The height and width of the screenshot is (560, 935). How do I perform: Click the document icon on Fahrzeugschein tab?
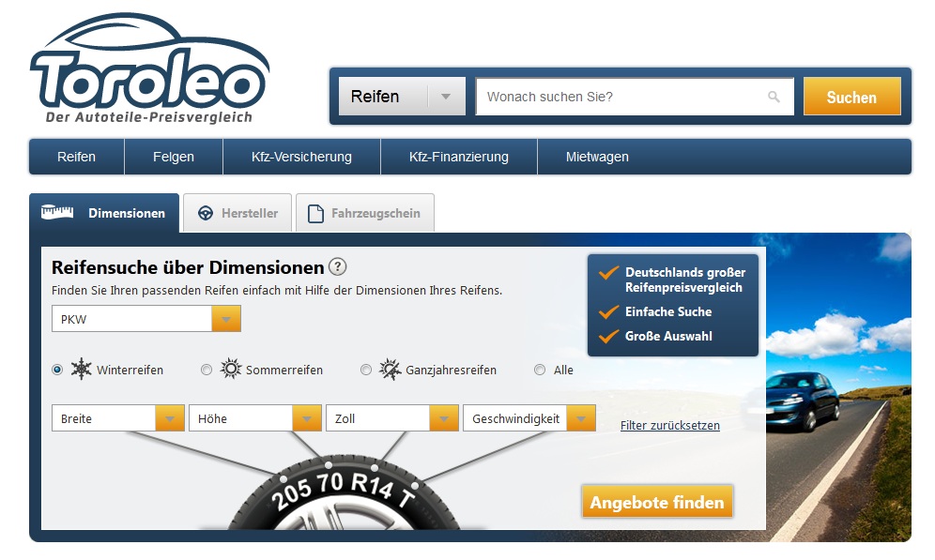[x=315, y=213]
